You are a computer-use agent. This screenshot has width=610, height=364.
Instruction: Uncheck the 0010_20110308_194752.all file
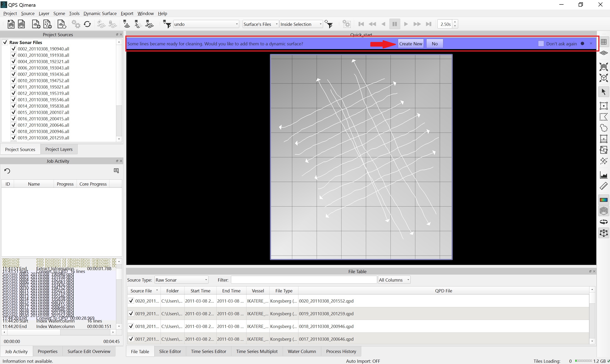(14, 81)
